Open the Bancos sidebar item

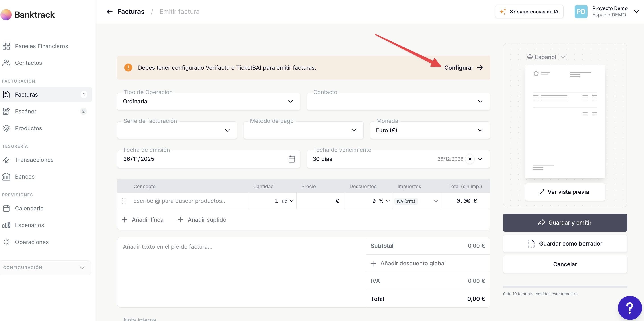click(x=25, y=177)
